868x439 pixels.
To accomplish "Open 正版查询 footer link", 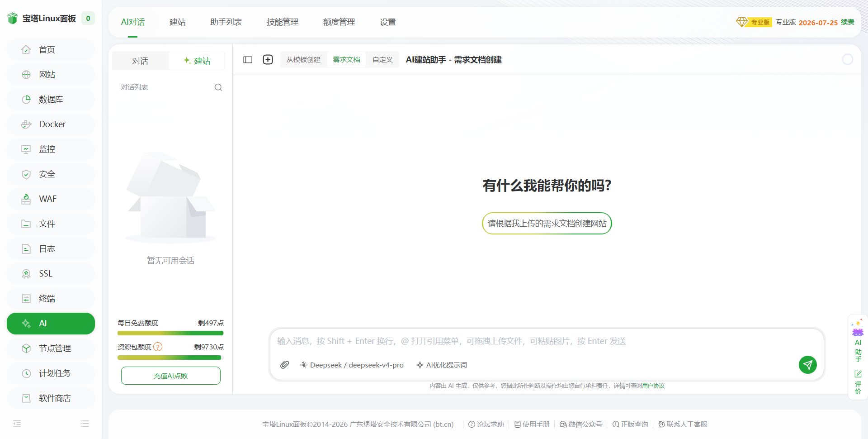I will pos(630,425).
